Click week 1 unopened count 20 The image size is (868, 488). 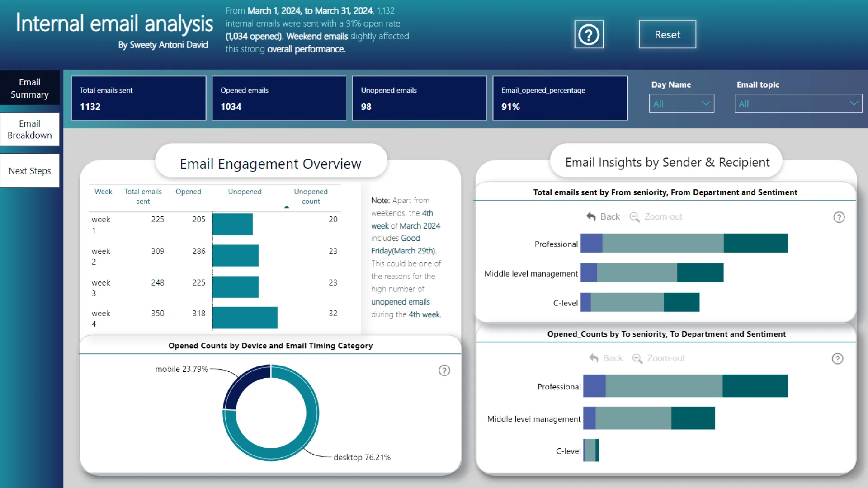[333, 220]
